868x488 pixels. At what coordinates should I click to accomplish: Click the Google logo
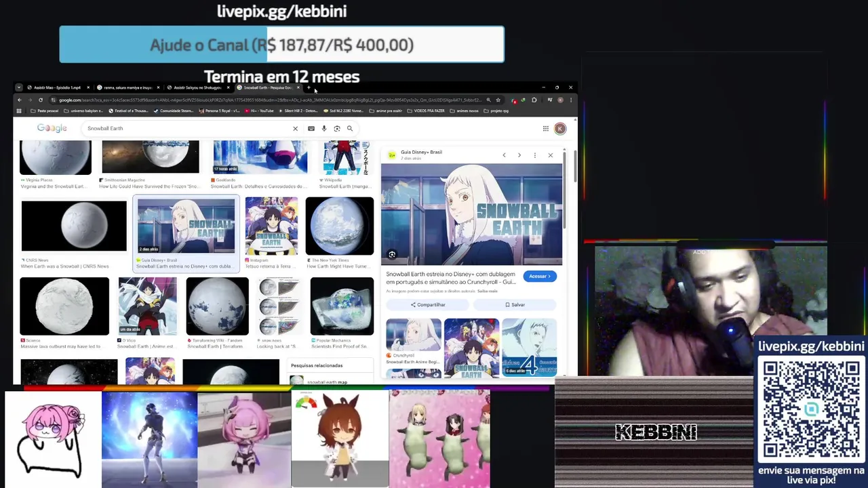click(52, 128)
